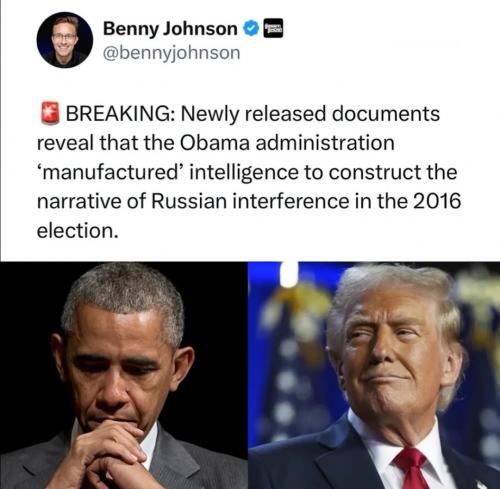Click the last word election in tweet
Screen dimensions: 500x489
click(78, 231)
